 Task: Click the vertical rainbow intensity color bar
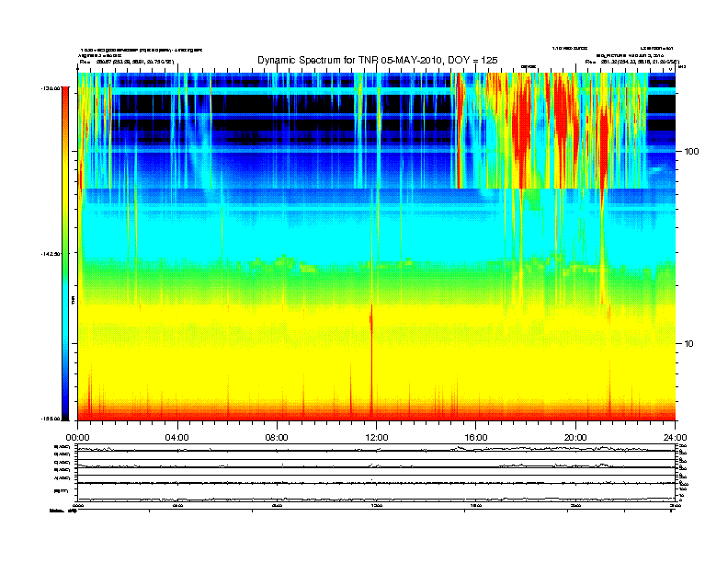pyautogui.click(x=66, y=253)
